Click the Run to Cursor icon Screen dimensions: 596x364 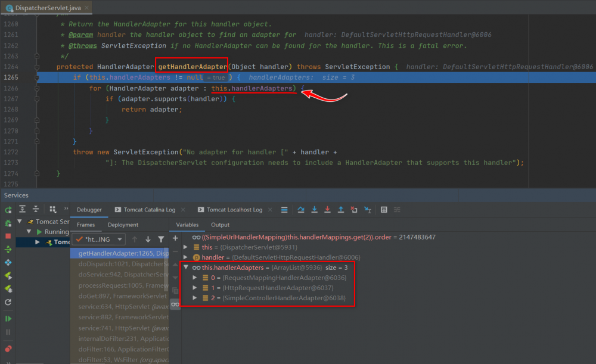tap(368, 210)
